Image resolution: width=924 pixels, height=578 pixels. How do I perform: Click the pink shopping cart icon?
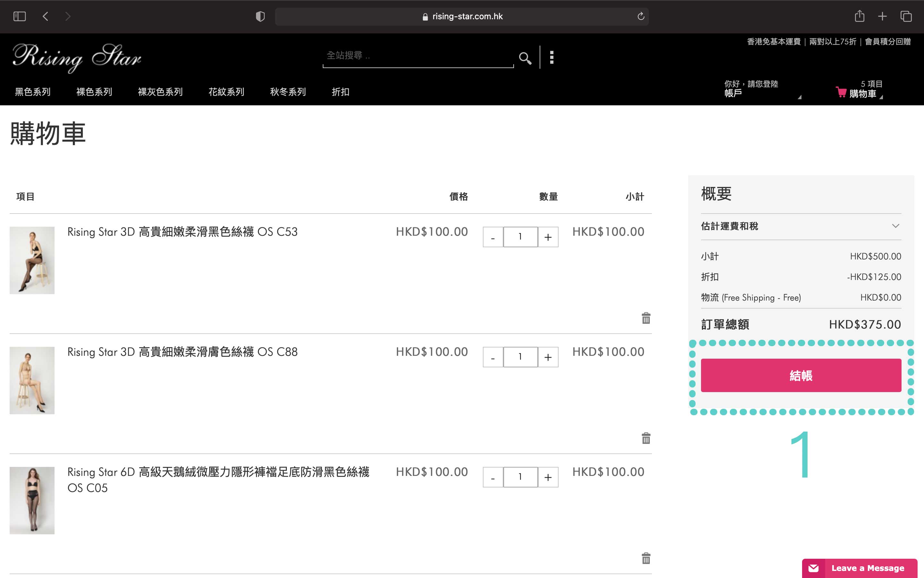click(841, 92)
